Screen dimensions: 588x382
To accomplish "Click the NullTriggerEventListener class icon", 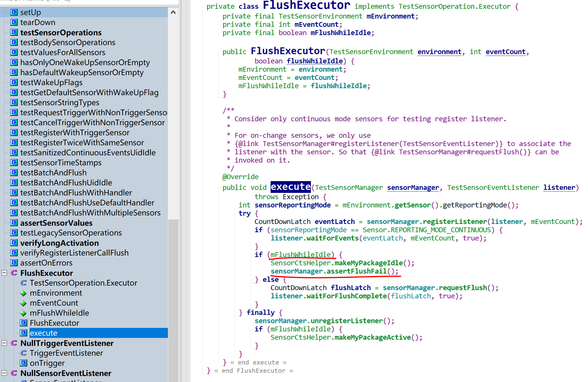I will click(14, 343).
